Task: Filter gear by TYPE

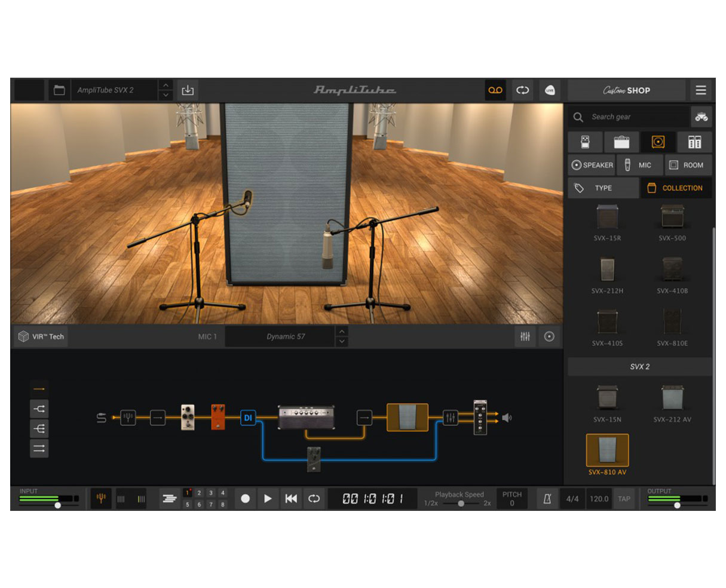Action: pos(603,188)
